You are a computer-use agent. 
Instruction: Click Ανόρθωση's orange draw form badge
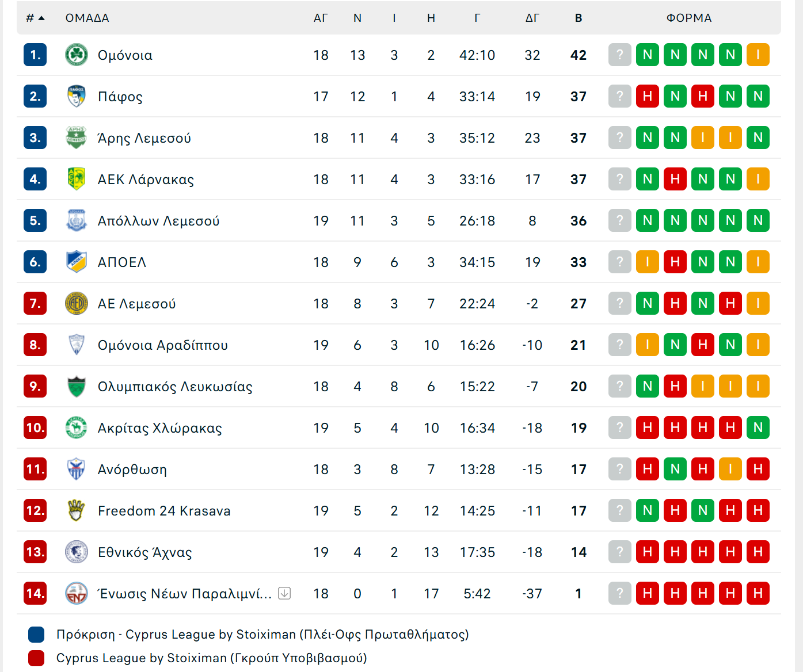730,469
